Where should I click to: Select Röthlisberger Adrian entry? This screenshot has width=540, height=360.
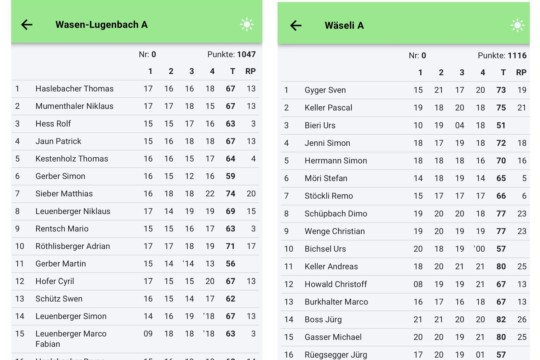click(136, 246)
